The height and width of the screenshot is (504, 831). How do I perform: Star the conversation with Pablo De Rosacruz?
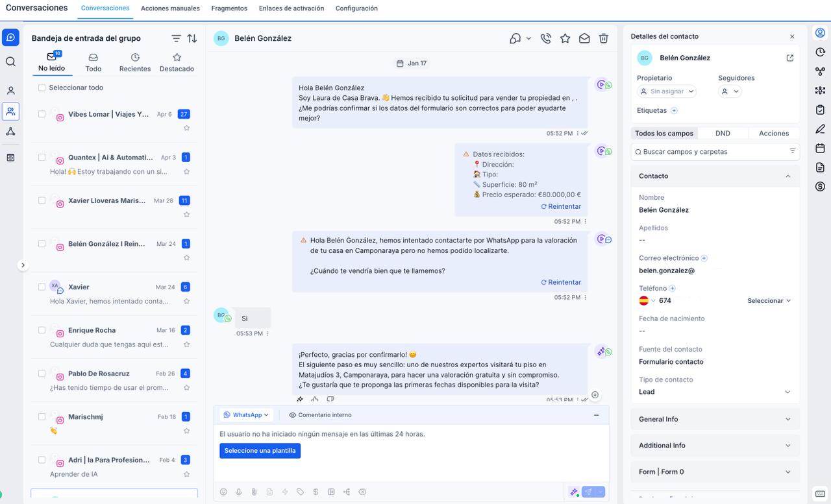click(x=186, y=387)
